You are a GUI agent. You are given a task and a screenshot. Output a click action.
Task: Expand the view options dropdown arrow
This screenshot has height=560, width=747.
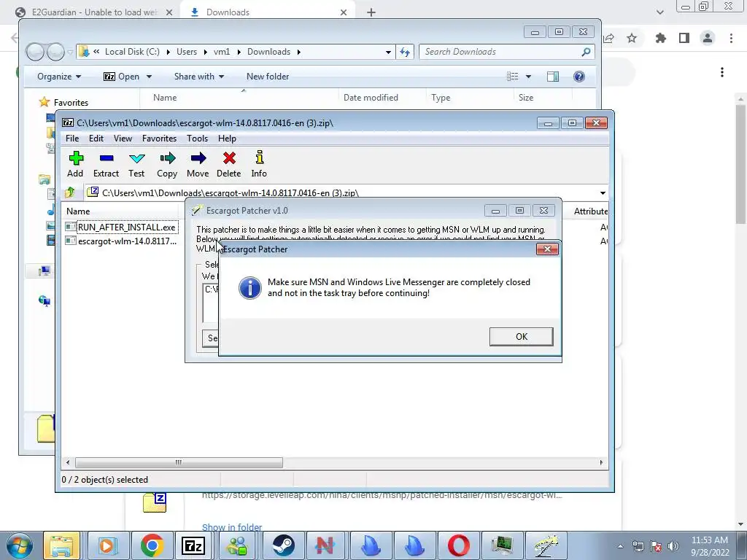coord(528,77)
